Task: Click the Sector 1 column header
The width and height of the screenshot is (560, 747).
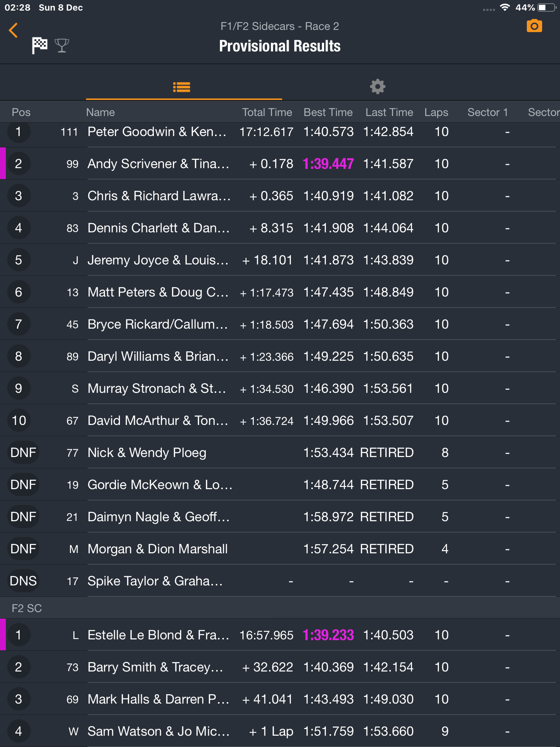Action: point(487,112)
